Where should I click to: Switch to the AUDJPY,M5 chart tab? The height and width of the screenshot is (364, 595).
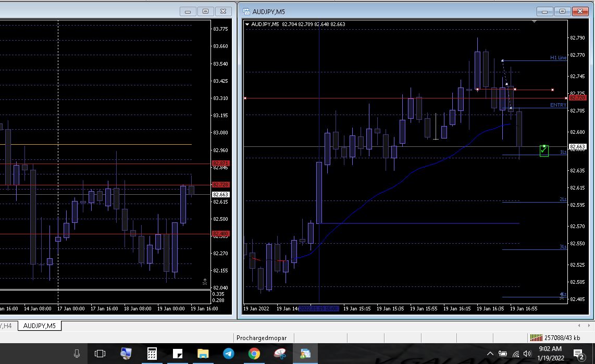pyautogui.click(x=40, y=326)
